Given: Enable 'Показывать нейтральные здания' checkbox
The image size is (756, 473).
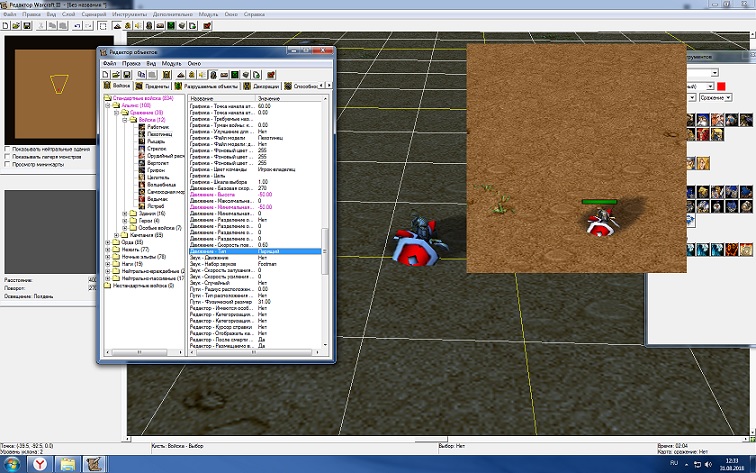Looking at the screenshot, I should [x=7, y=149].
